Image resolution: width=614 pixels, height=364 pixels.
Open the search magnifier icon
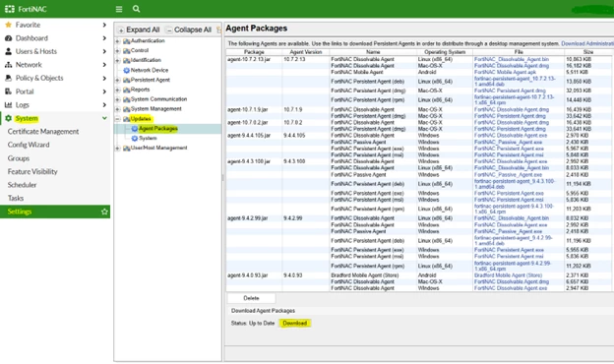click(136, 9)
